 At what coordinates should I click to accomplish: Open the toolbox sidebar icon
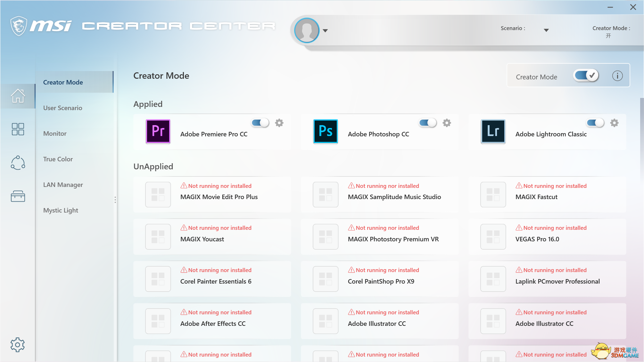click(18, 196)
